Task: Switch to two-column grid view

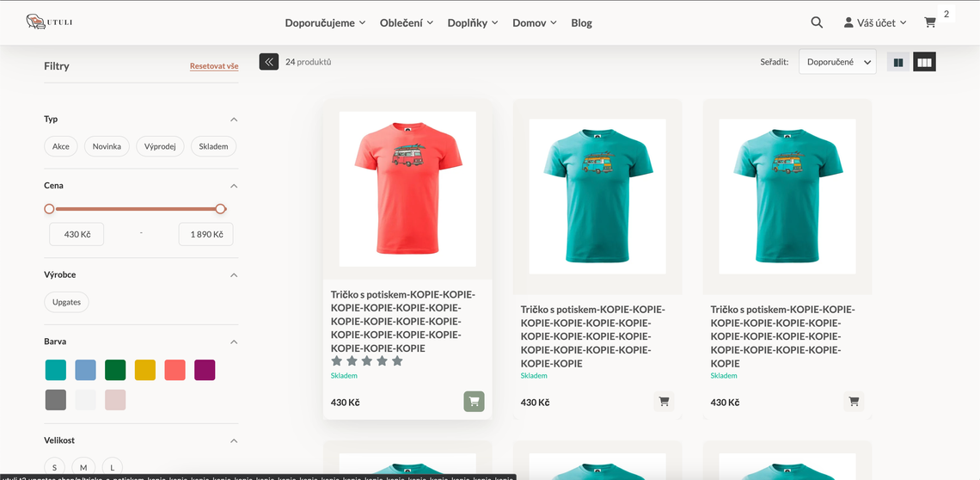Action: coord(898,62)
